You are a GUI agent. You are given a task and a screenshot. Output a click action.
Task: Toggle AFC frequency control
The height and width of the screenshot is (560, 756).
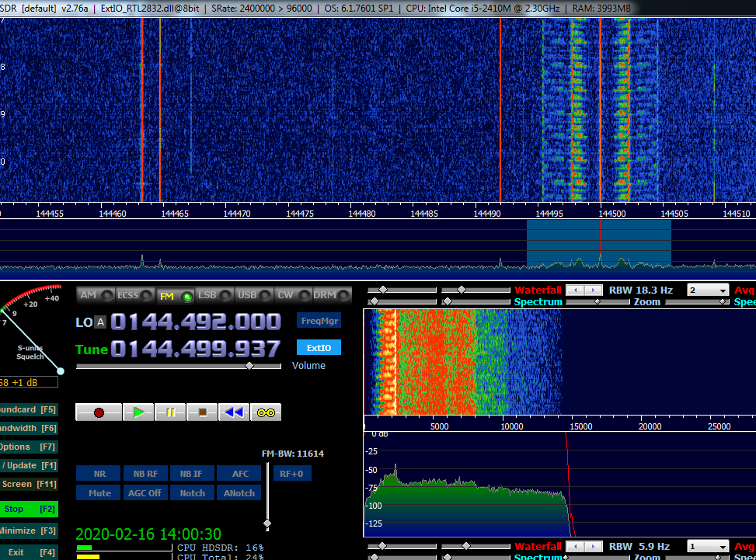239,474
